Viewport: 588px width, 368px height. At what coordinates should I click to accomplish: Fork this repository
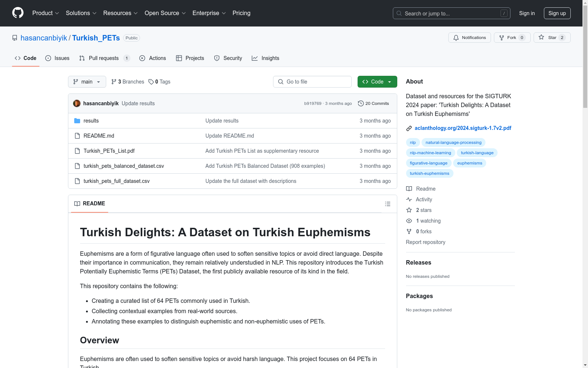point(512,38)
